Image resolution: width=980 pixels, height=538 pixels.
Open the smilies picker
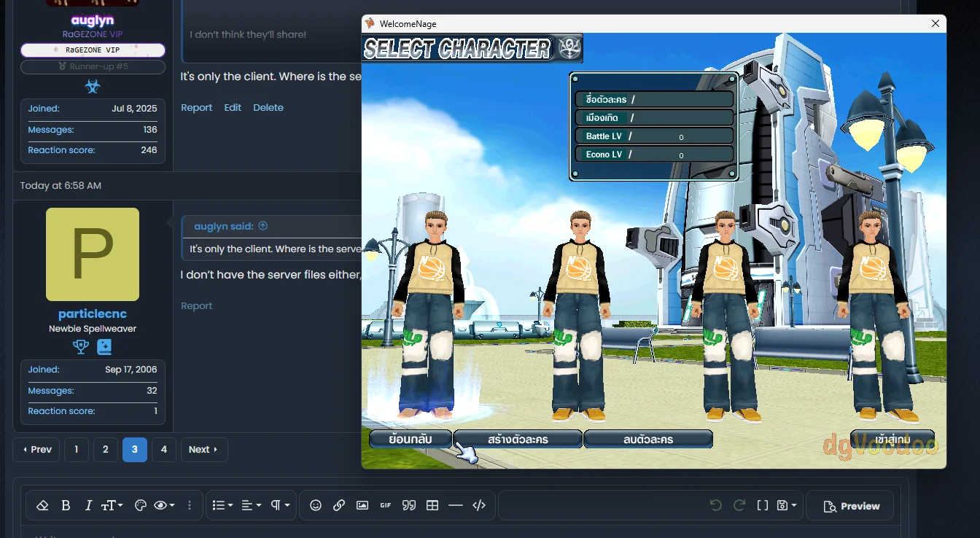[x=316, y=505]
